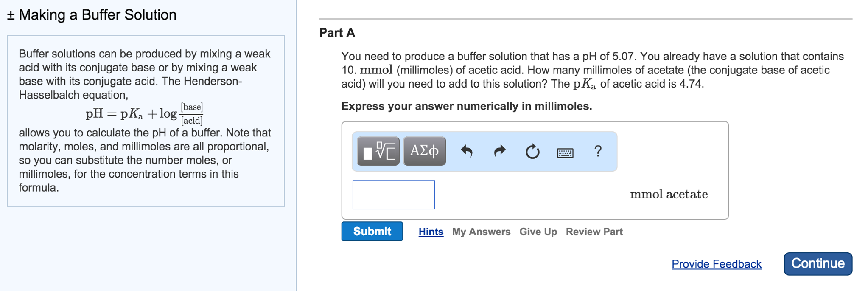Submit your answer
The width and height of the screenshot is (868, 291).
[372, 231]
